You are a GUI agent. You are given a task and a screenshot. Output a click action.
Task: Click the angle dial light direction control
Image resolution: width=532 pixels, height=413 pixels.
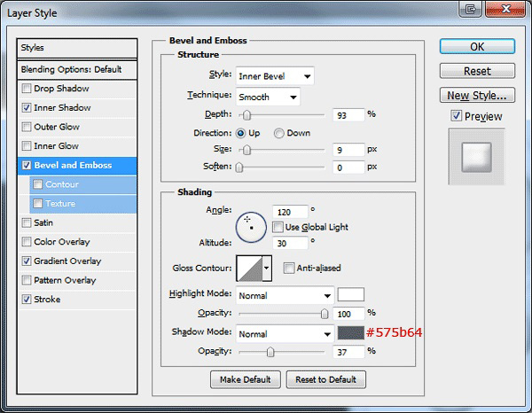(251, 227)
